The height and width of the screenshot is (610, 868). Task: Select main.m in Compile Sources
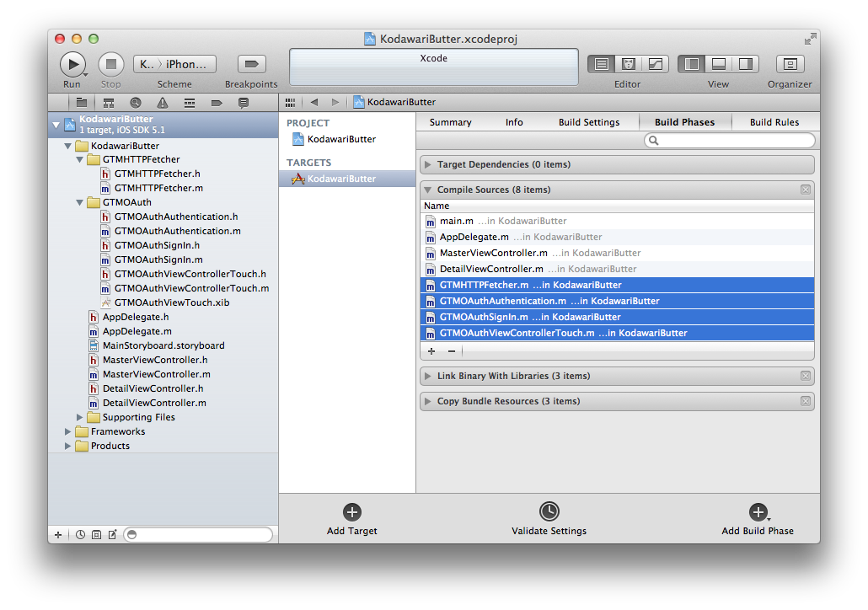point(617,222)
